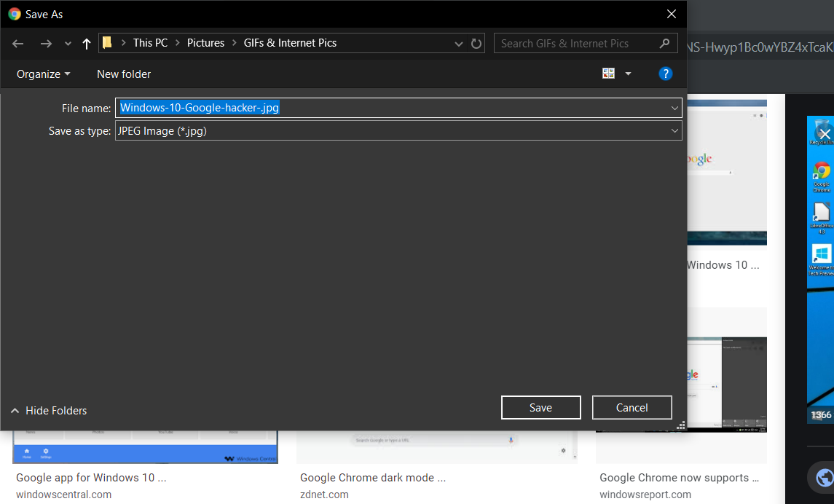This screenshot has width=834, height=504.
Task: Expand chevron after Pictures breadcrumb
Action: click(x=234, y=43)
